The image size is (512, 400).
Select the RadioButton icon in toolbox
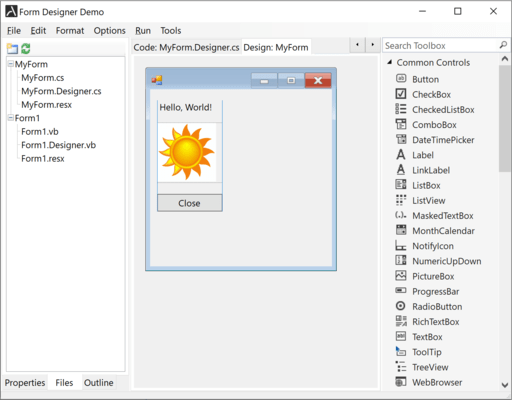coord(401,306)
